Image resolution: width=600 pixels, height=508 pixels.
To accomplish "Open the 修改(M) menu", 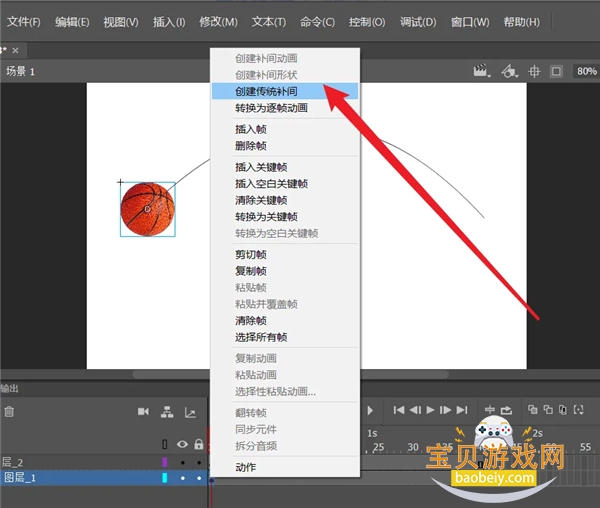I will coord(218,22).
